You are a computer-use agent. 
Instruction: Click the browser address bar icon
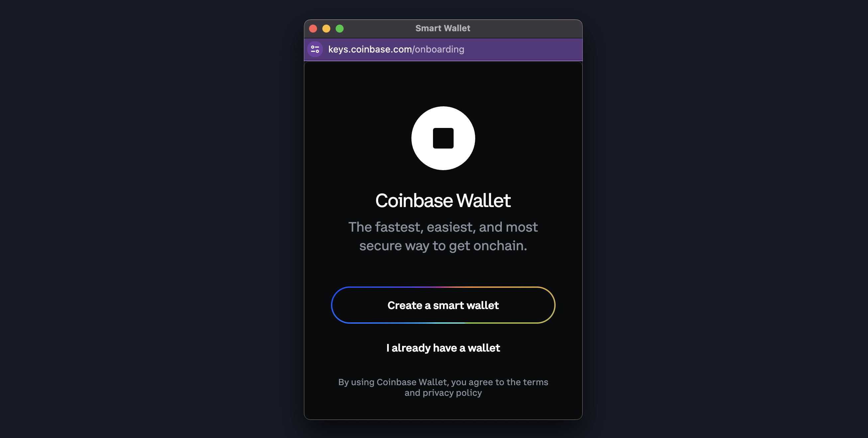(316, 49)
